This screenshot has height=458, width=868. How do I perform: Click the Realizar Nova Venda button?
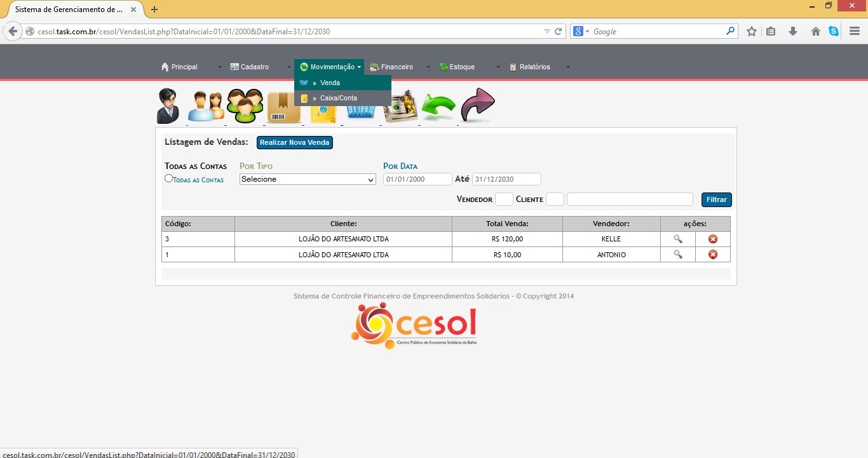[295, 143]
